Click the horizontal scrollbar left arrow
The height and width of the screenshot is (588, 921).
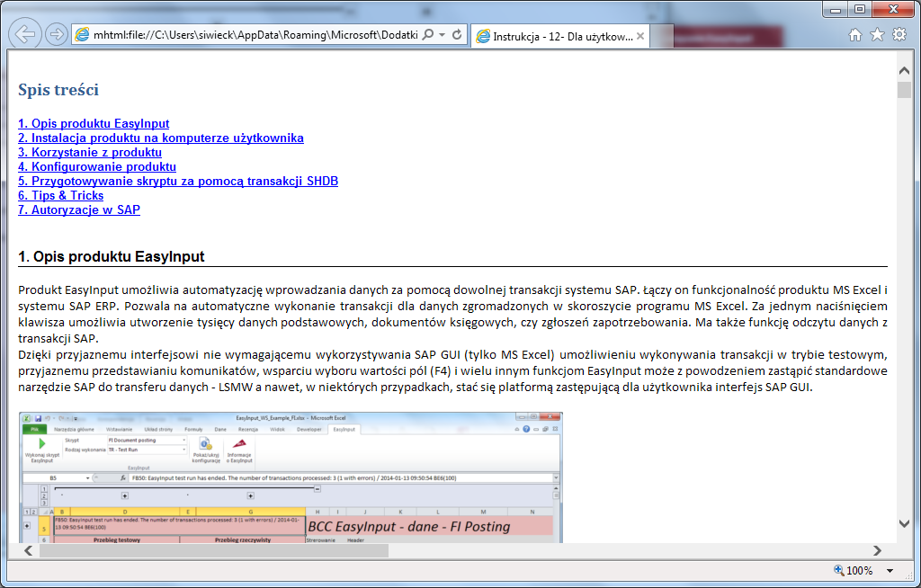28,550
